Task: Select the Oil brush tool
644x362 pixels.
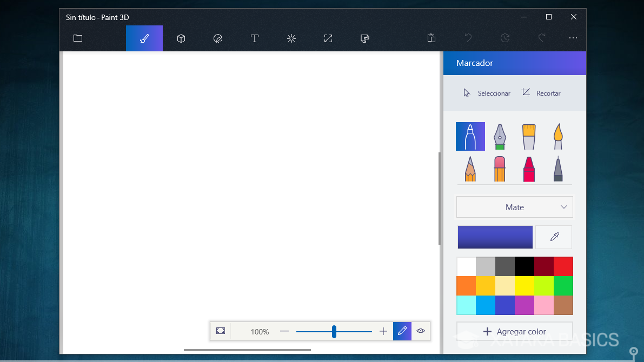Action: 528,136
